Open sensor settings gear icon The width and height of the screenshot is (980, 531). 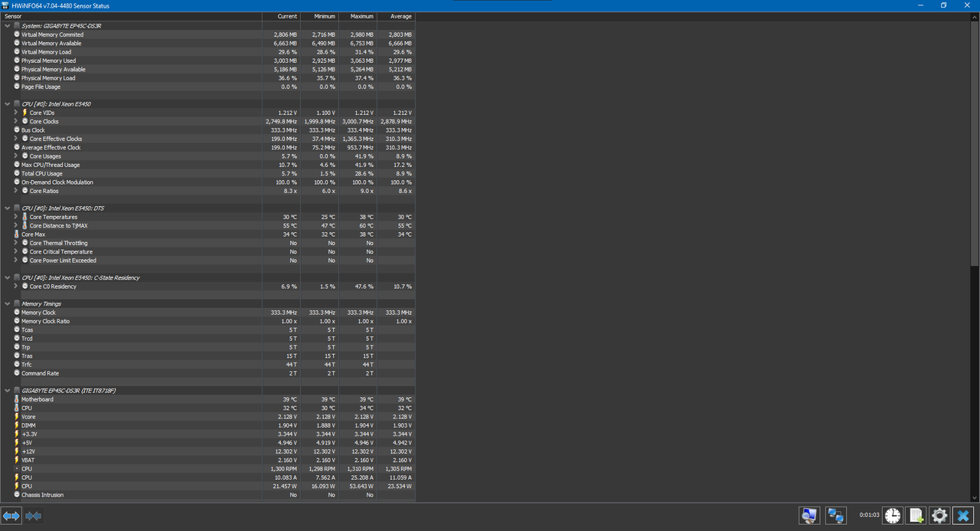click(x=939, y=516)
